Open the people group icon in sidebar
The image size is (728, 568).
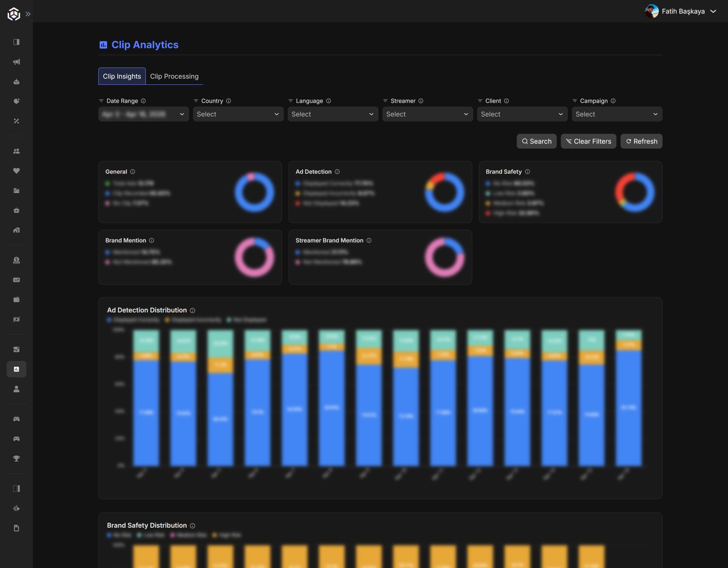tap(16, 151)
